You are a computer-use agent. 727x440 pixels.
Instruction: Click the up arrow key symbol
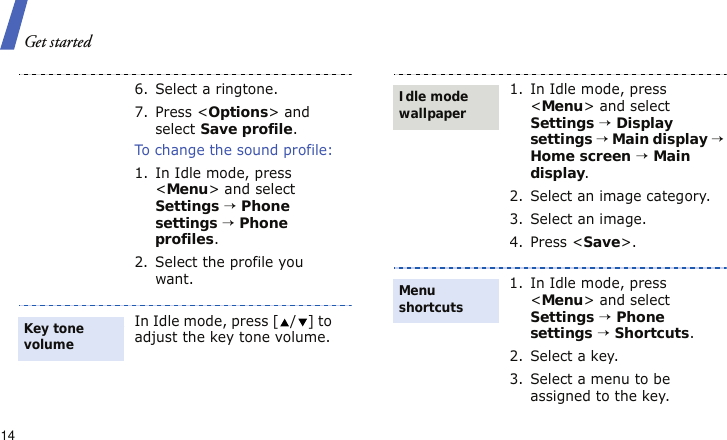pos(283,322)
